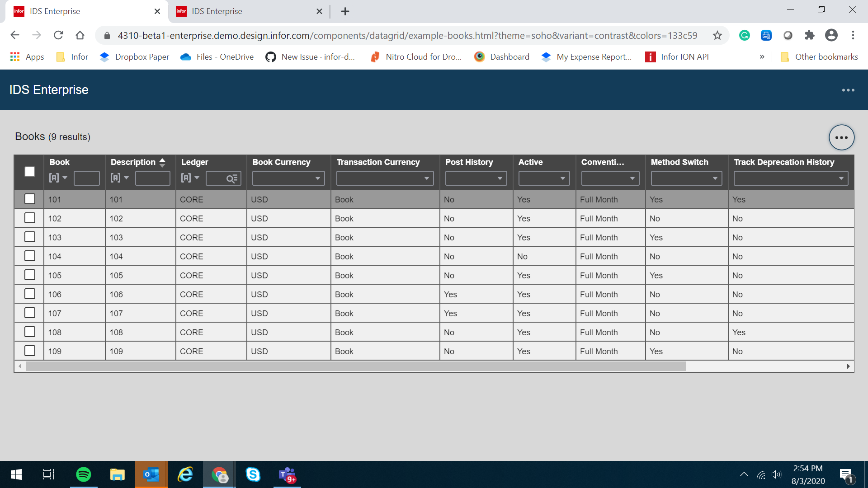Open Spotify from the taskbar
The image size is (868, 488).
pyautogui.click(x=84, y=474)
